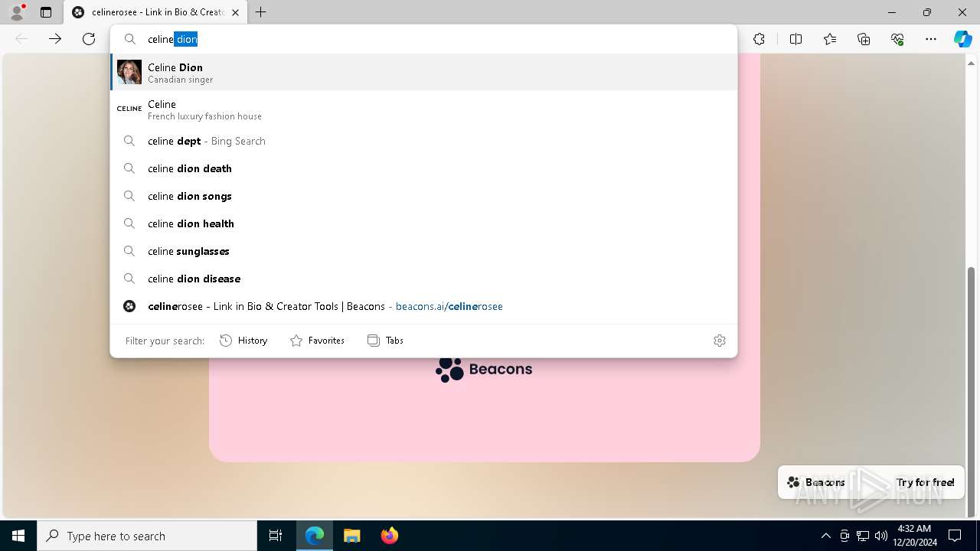Click the taskbar search box

[x=147, y=536]
